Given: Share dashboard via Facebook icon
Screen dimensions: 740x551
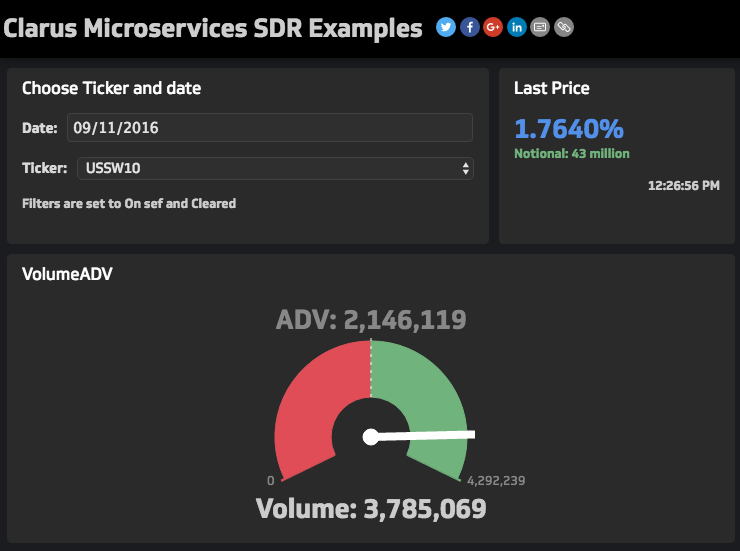Looking at the screenshot, I should (x=470, y=27).
